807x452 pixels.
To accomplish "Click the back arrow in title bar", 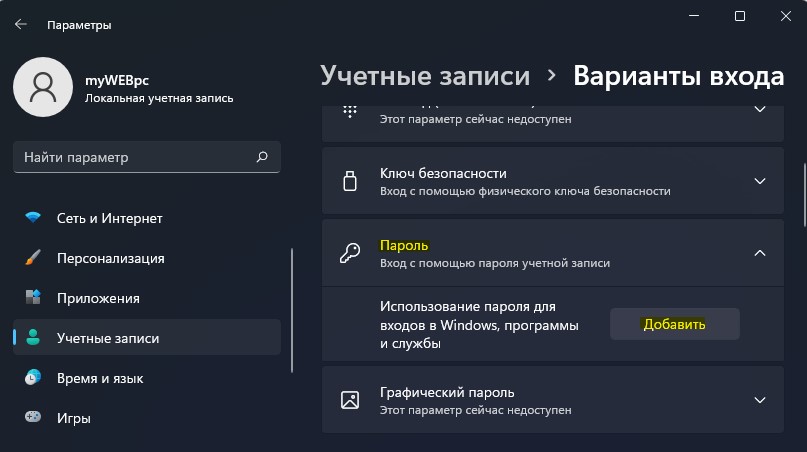I will coord(21,24).
